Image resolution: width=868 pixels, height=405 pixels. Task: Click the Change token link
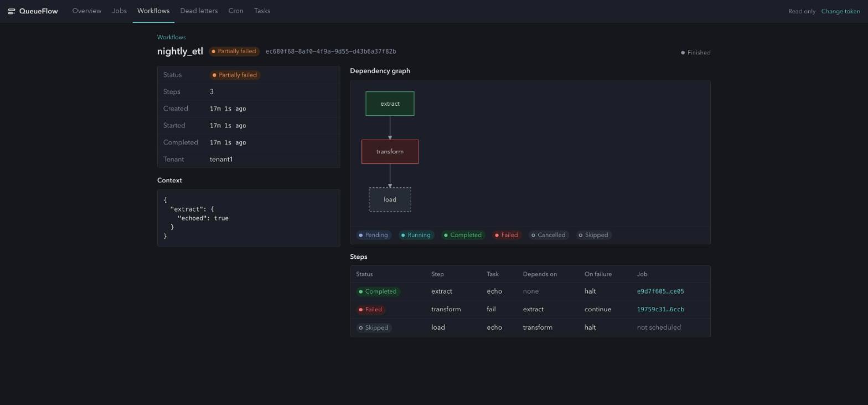tap(840, 12)
